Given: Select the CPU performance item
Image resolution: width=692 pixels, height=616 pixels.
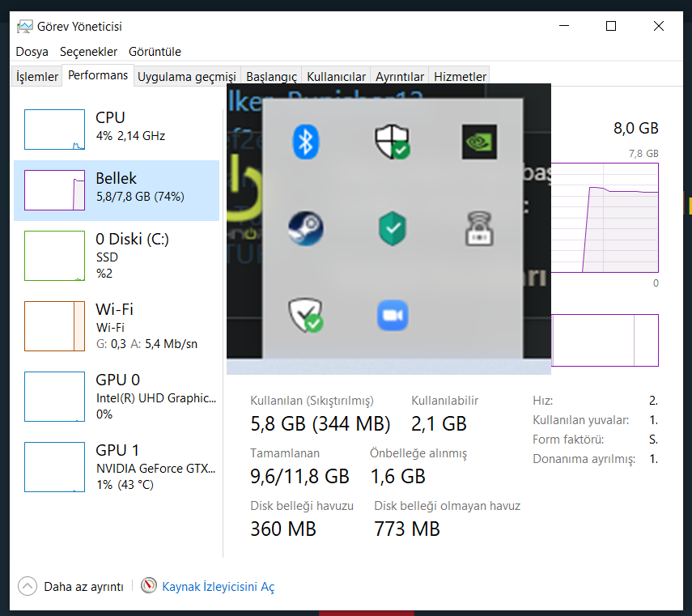Looking at the screenshot, I should 117,130.
